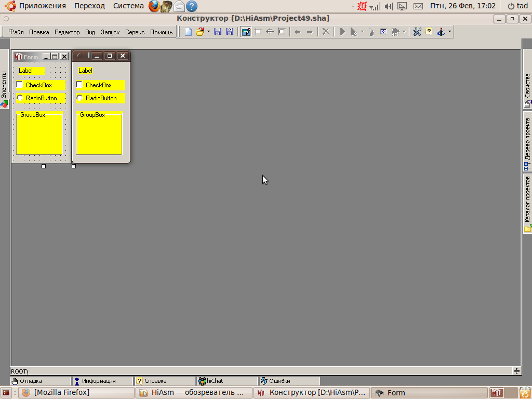Expand the bottom panel using the status bar arrow
This screenshot has height=399, width=532.
pos(517,371)
